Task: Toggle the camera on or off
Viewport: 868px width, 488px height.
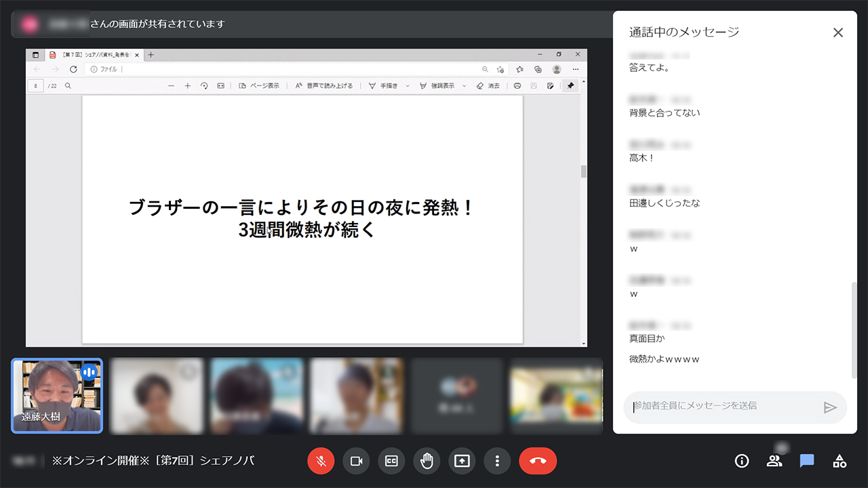Action: pyautogui.click(x=356, y=461)
